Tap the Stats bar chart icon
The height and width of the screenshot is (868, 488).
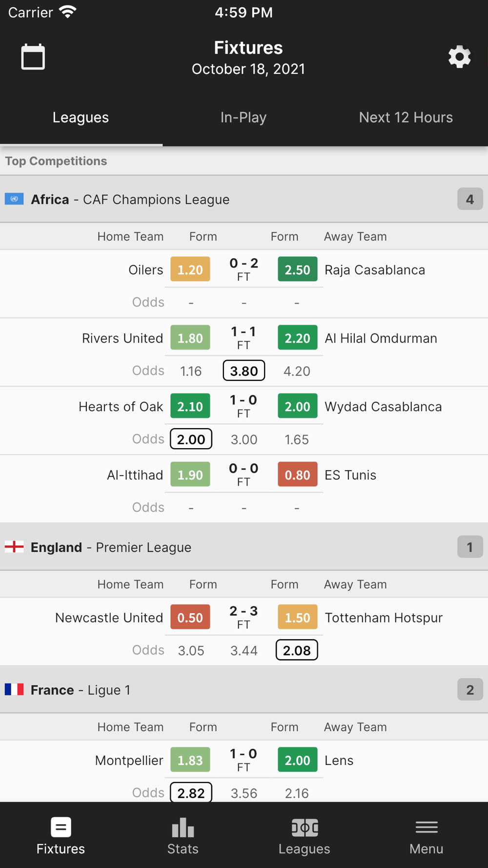[x=183, y=827]
